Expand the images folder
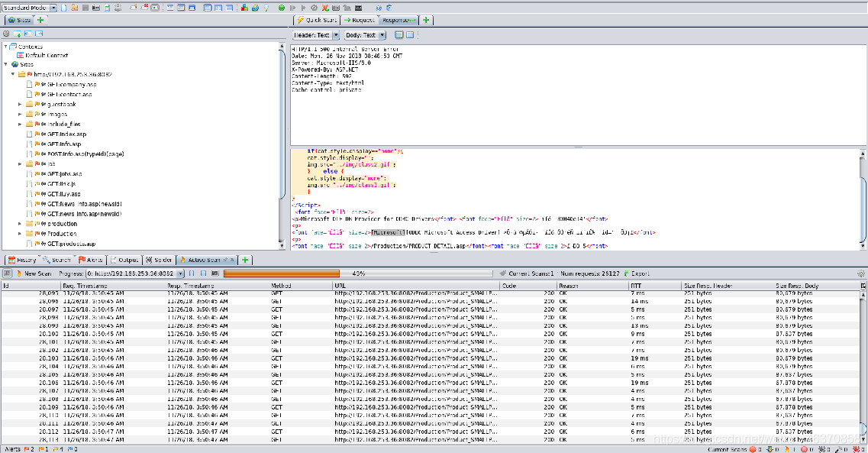Viewport: 868px width, 453px height. coord(20,114)
